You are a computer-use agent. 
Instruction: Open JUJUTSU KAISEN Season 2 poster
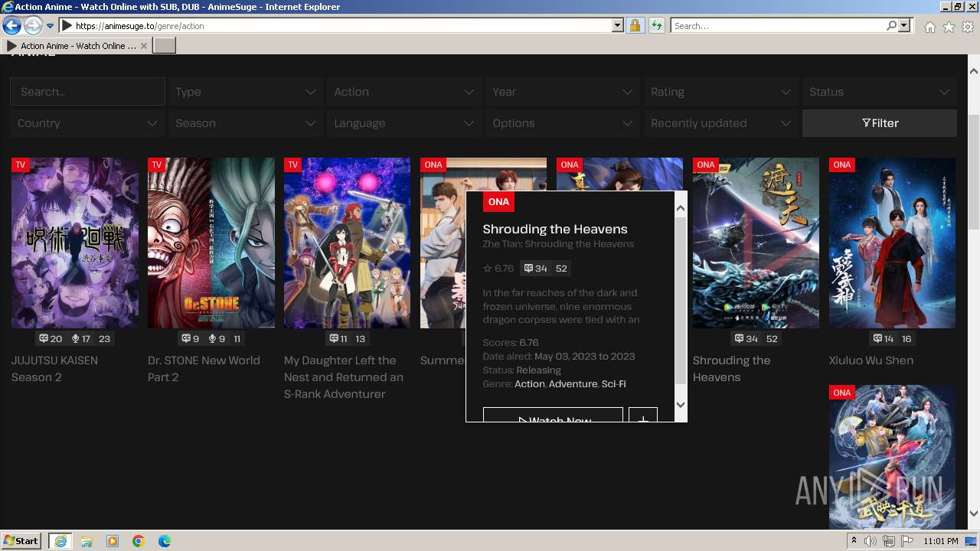(75, 243)
